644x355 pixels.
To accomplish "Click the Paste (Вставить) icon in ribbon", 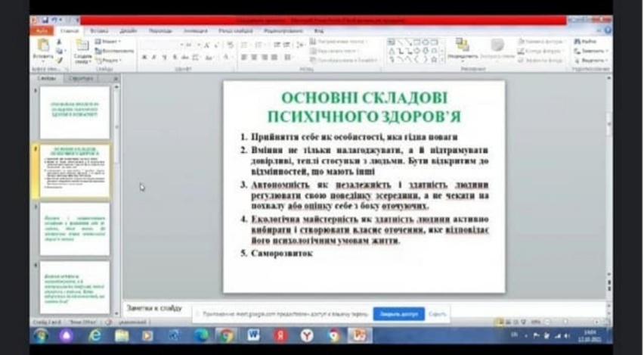I will (x=43, y=47).
